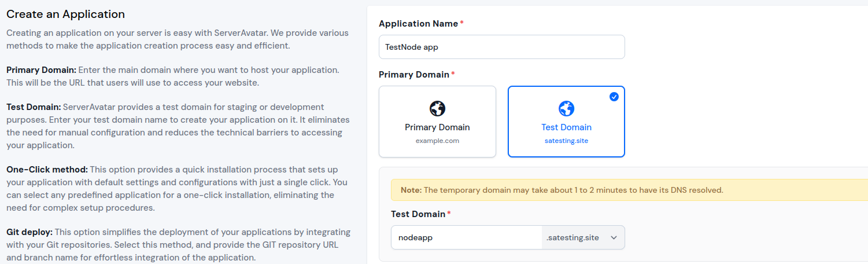Click the yellow DNS note banner
The height and width of the screenshot is (264, 868).
629,190
